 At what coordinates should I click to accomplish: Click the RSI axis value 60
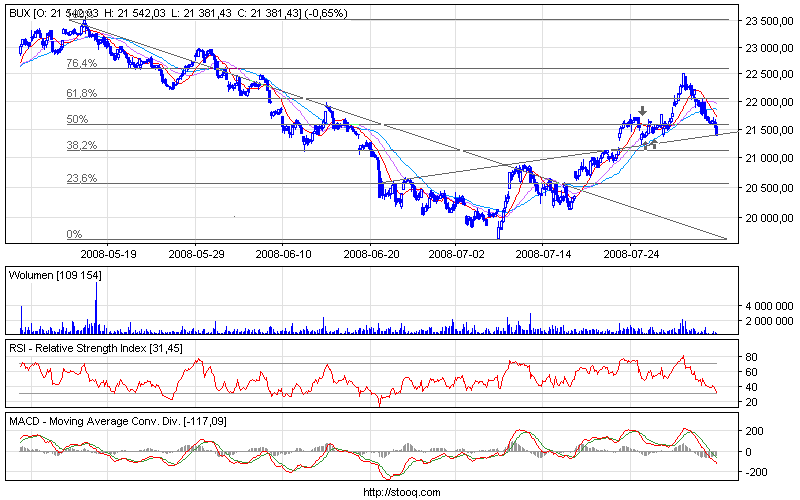click(x=751, y=372)
